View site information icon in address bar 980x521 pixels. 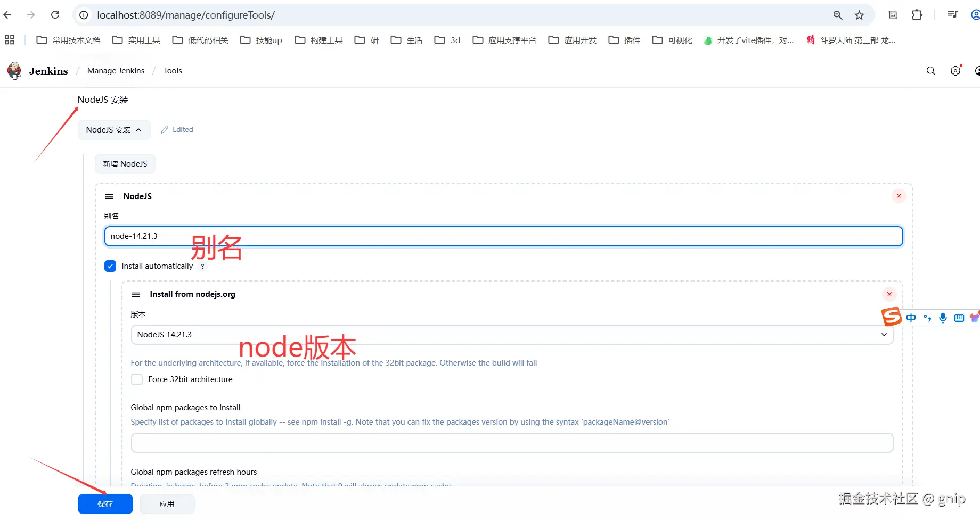(84, 15)
